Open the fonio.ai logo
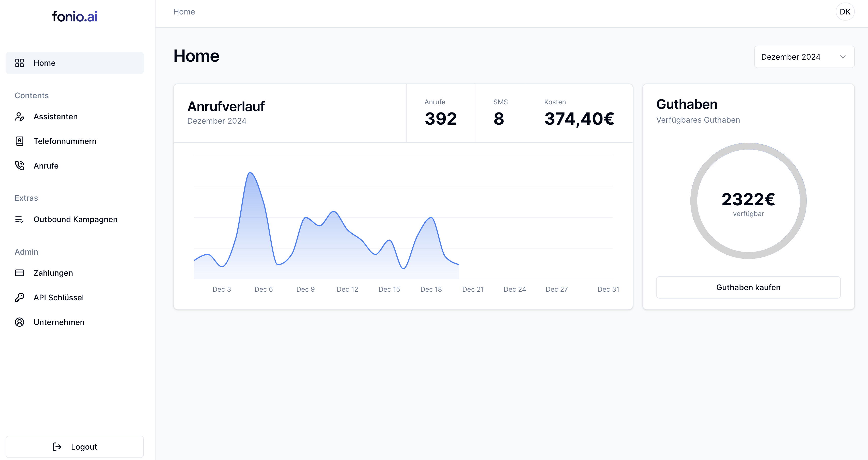The image size is (868, 460). 74,16
